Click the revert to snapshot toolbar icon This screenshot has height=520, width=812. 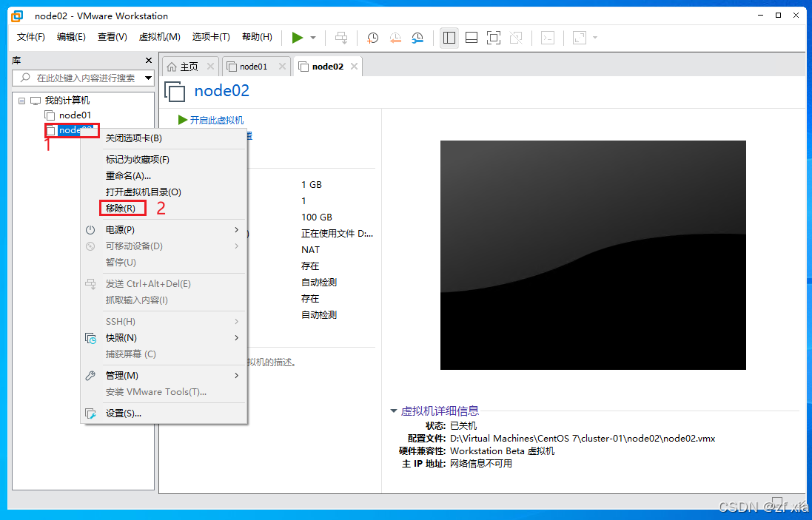point(395,37)
